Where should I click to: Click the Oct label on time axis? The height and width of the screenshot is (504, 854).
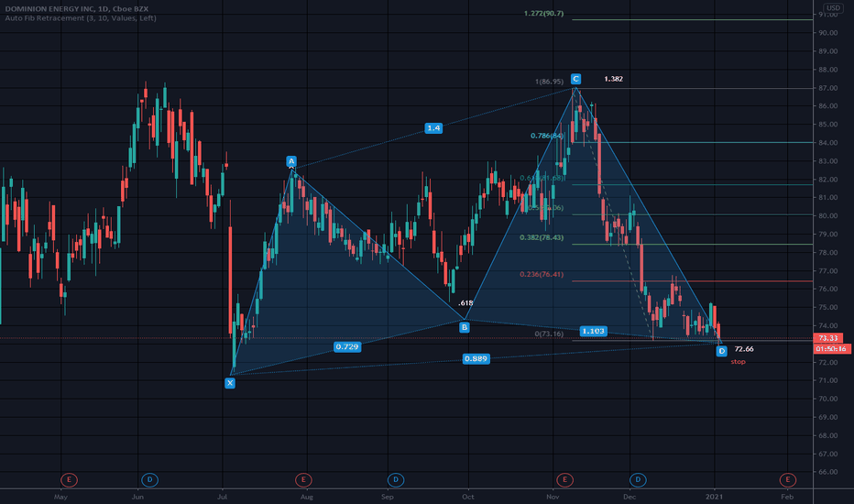click(468, 497)
